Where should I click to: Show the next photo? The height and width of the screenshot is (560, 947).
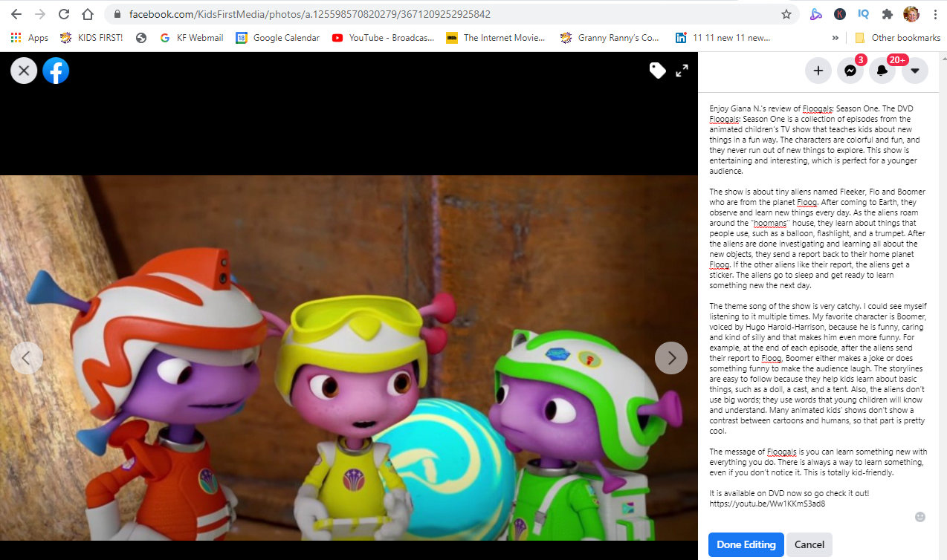[671, 358]
